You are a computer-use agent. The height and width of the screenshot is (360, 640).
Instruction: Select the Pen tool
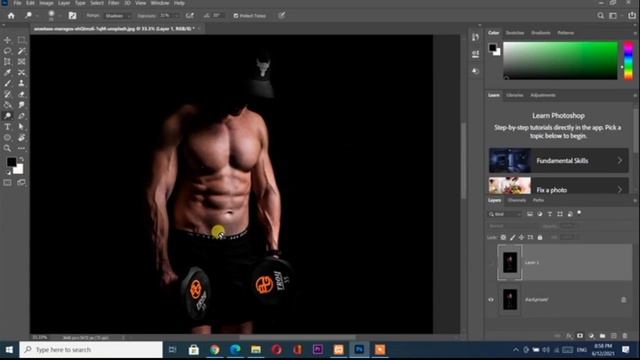(21, 116)
